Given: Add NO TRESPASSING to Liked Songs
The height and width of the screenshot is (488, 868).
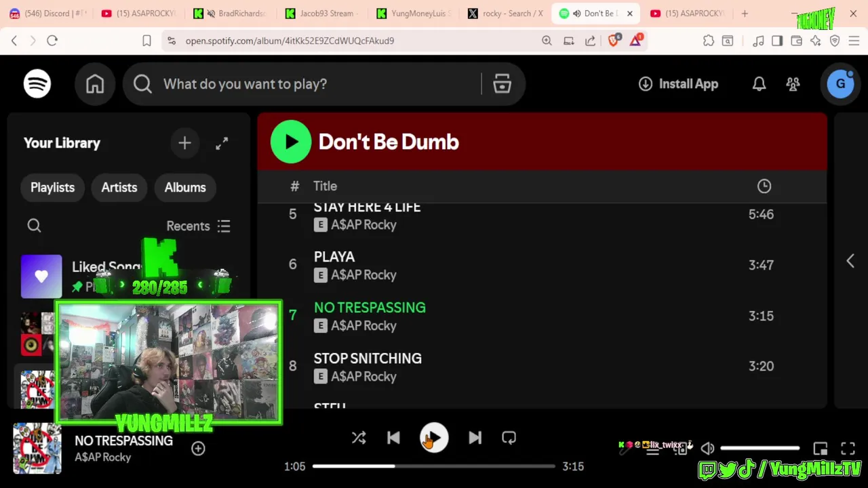Looking at the screenshot, I should tap(198, 448).
